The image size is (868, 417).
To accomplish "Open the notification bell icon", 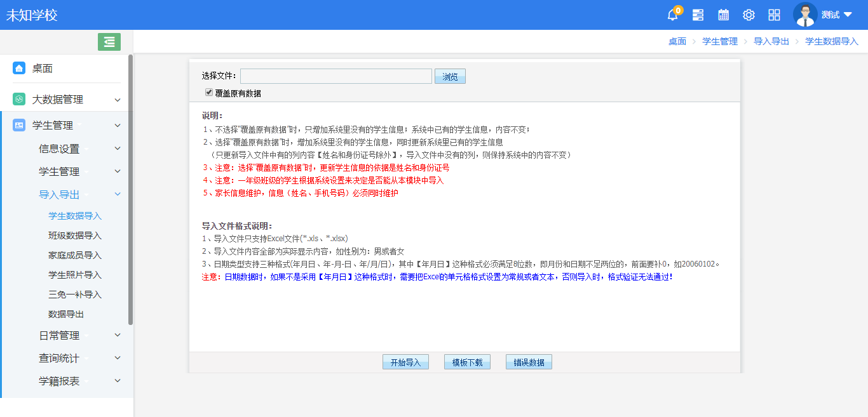I will [672, 14].
